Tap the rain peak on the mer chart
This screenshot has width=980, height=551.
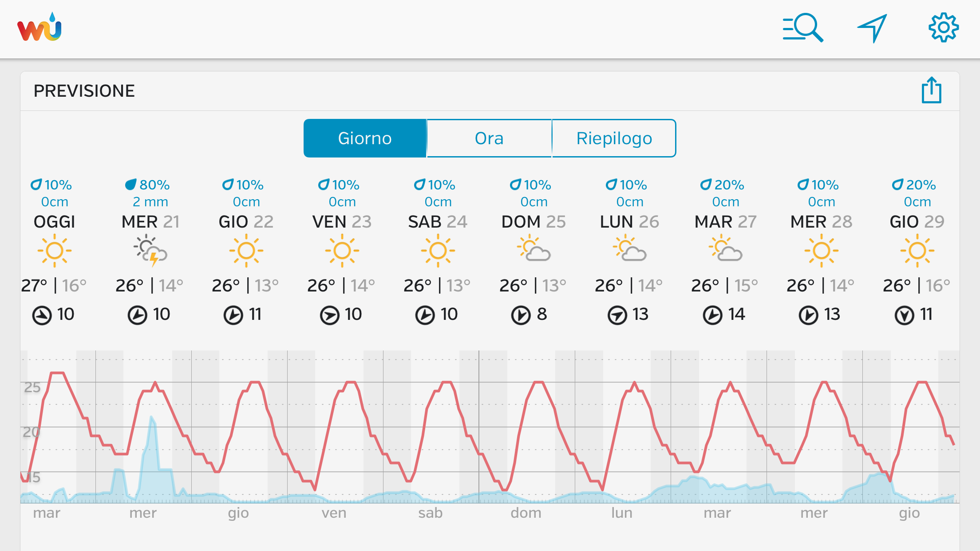[x=152, y=419]
